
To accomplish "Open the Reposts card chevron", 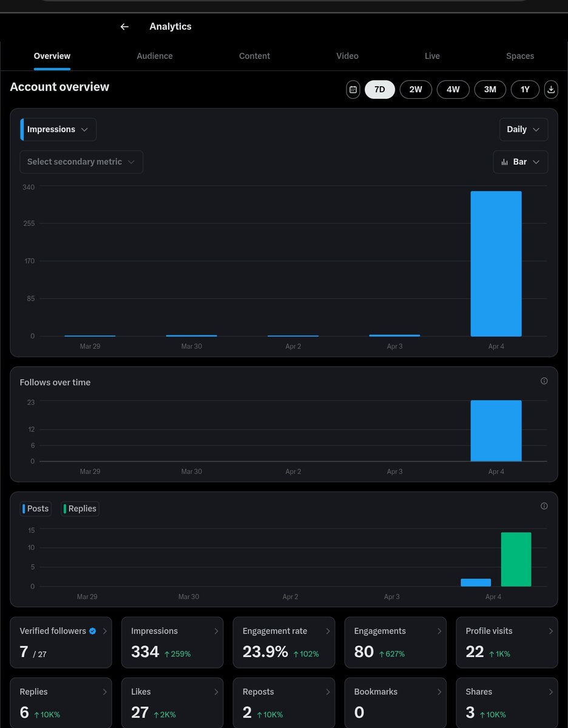I will point(328,692).
